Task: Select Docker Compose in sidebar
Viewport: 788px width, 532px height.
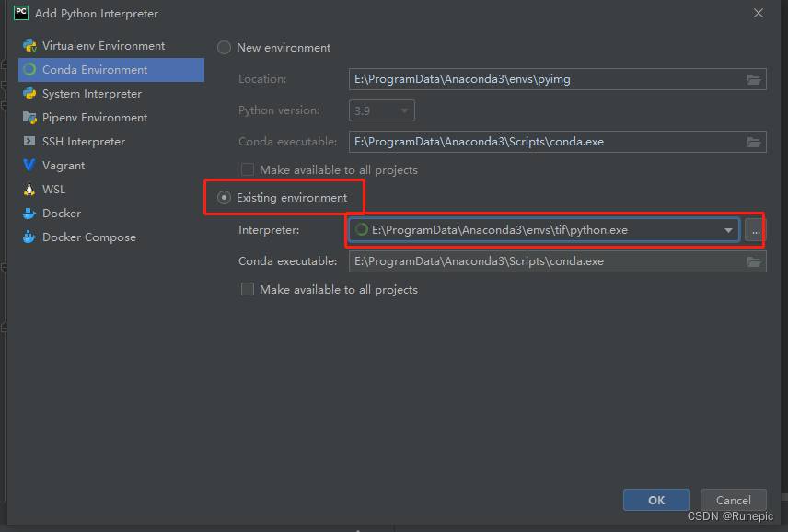Action: pos(111,237)
